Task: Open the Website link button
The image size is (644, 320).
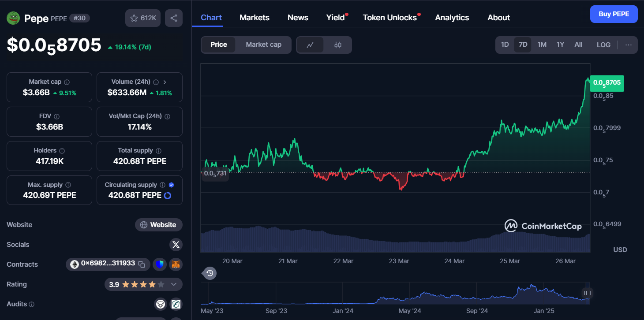Action: click(159, 225)
